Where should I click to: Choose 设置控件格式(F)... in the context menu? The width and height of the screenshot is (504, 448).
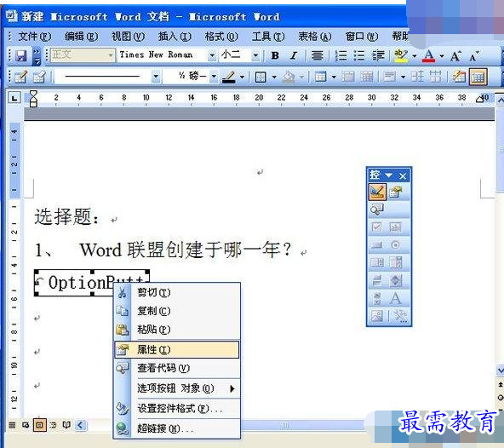pyautogui.click(x=177, y=409)
